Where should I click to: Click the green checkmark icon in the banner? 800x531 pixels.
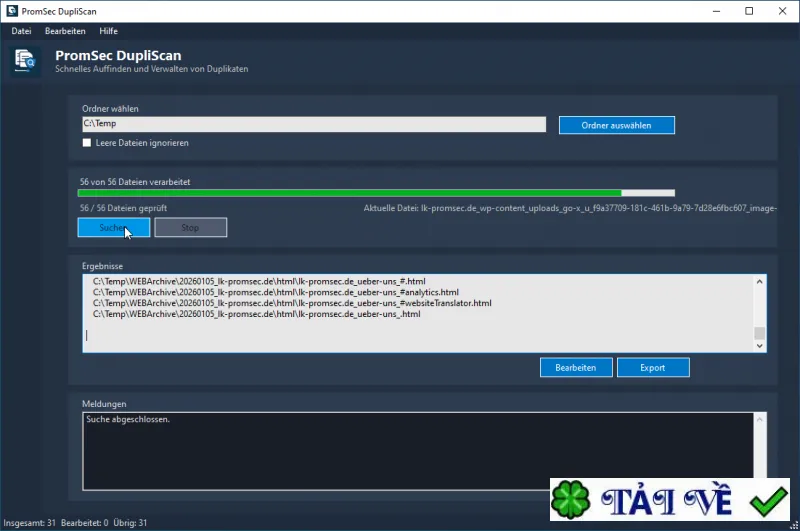click(768, 502)
